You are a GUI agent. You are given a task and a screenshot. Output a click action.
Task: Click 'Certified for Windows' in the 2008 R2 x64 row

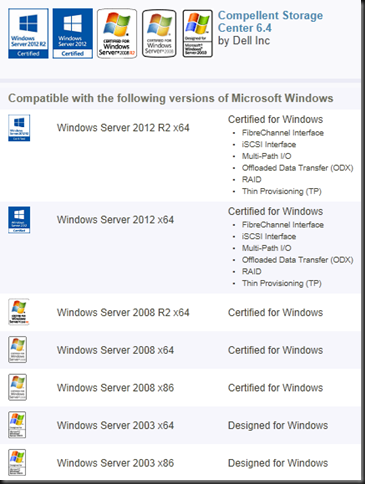click(275, 312)
